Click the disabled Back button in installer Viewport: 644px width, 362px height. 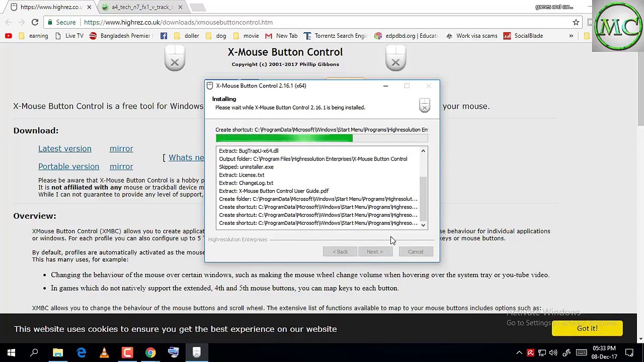pos(340,251)
